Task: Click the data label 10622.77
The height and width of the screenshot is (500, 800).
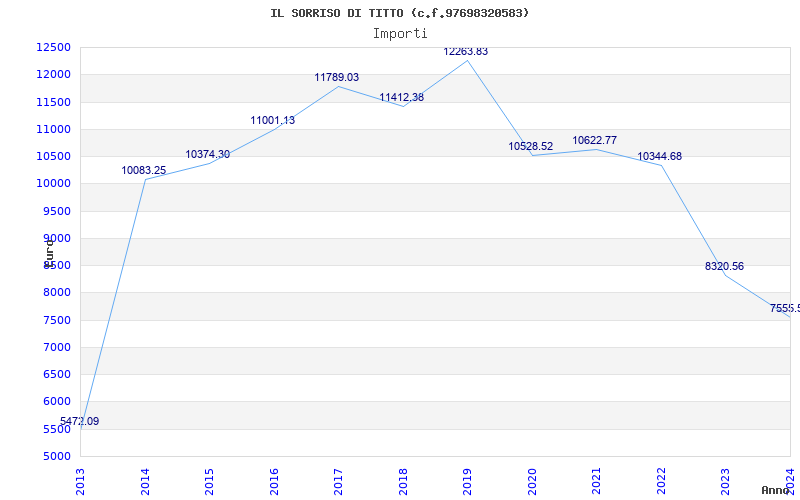Action: point(595,140)
